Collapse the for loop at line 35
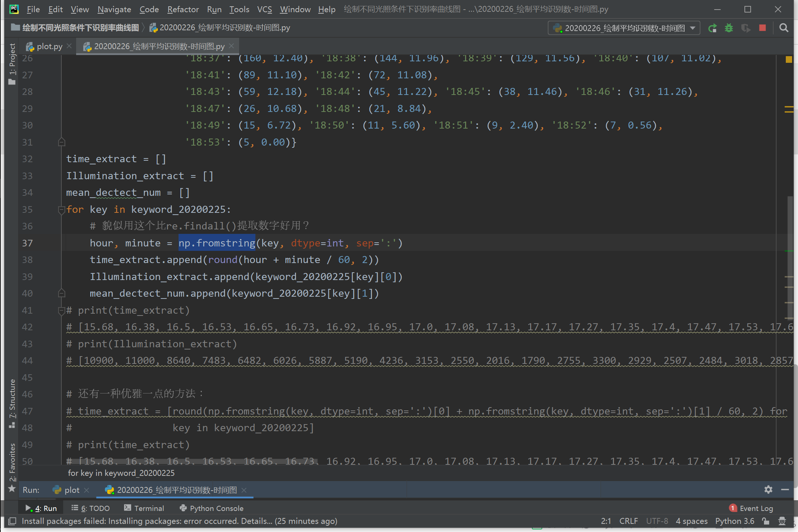The width and height of the screenshot is (798, 532). tap(61, 210)
